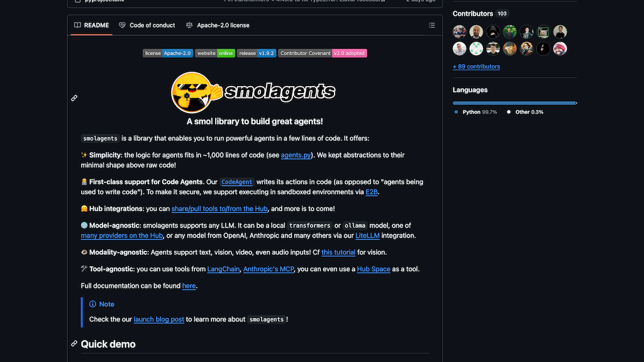Click the anchor link icon beside Quick demo

click(74, 344)
